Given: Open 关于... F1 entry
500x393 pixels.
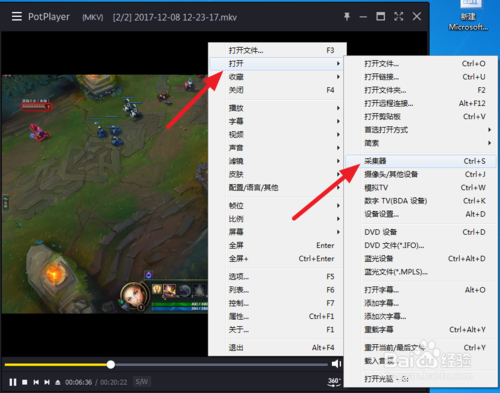Looking at the screenshot, I should tap(277, 330).
